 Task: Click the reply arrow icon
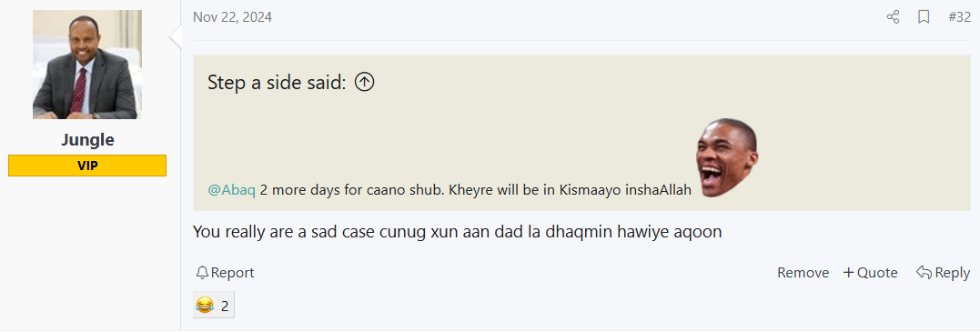(924, 273)
